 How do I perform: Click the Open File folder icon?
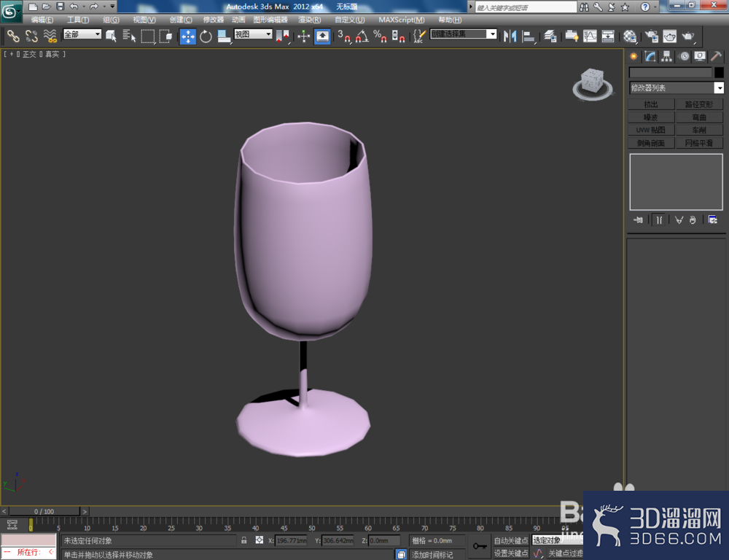click(47, 7)
